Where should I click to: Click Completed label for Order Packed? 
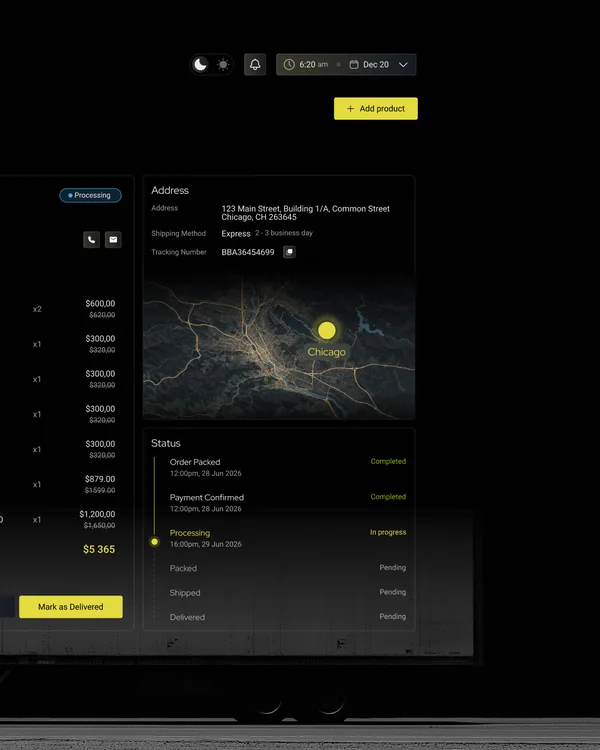point(388,461)
